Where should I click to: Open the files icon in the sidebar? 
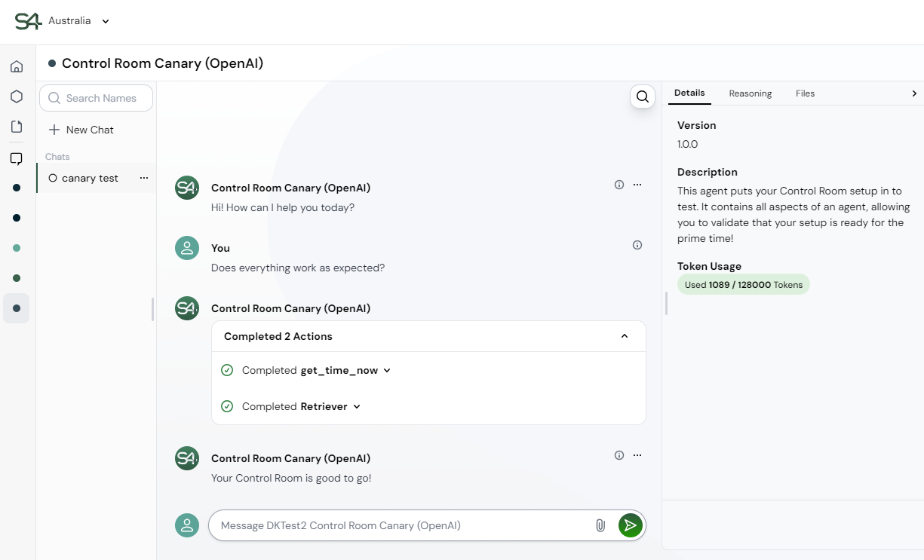click(x=17, y=127)
